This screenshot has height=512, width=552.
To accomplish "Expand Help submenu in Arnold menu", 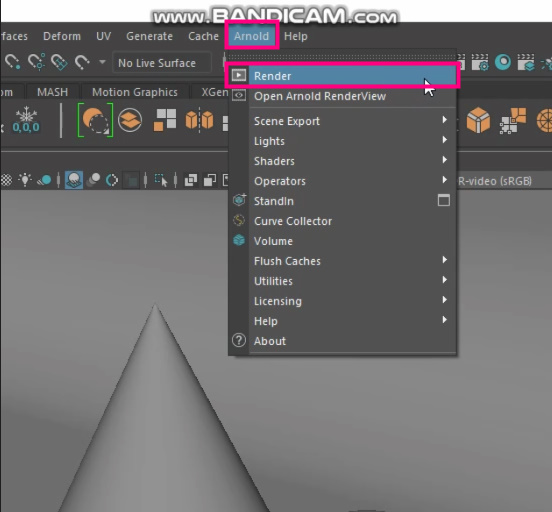I will pos(342,321).
